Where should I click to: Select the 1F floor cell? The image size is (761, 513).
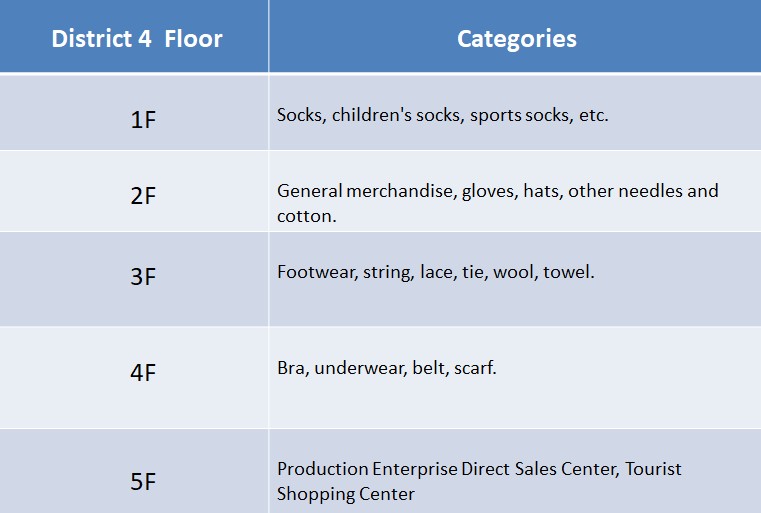pyautogui.click(x=143, y=120)
